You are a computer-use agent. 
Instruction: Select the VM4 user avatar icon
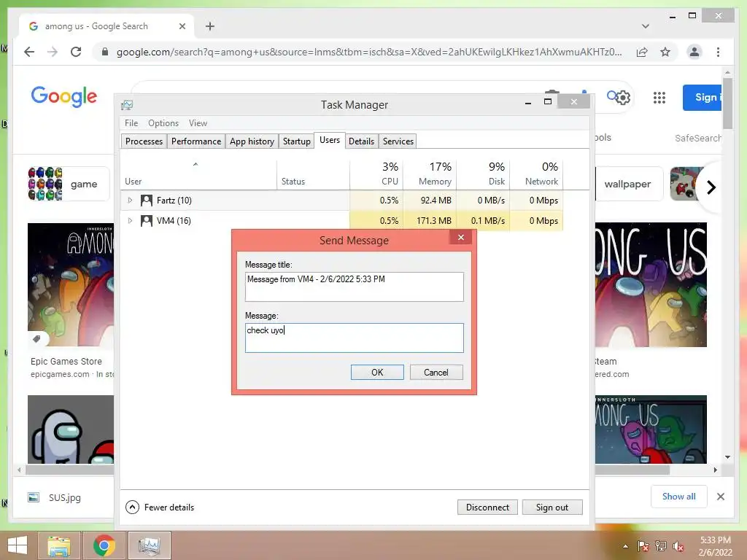coord(146,220)
